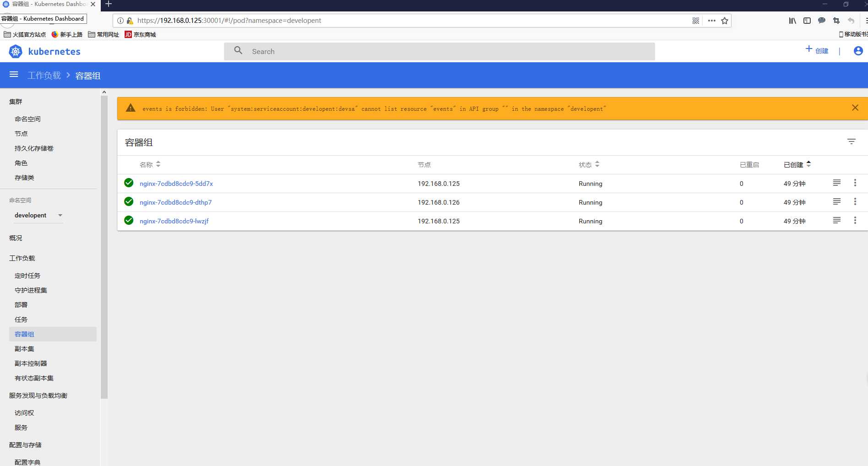
Task: Click status check icon of nginx-7cdbd8cdc9-dthp7
Action: 129,201
